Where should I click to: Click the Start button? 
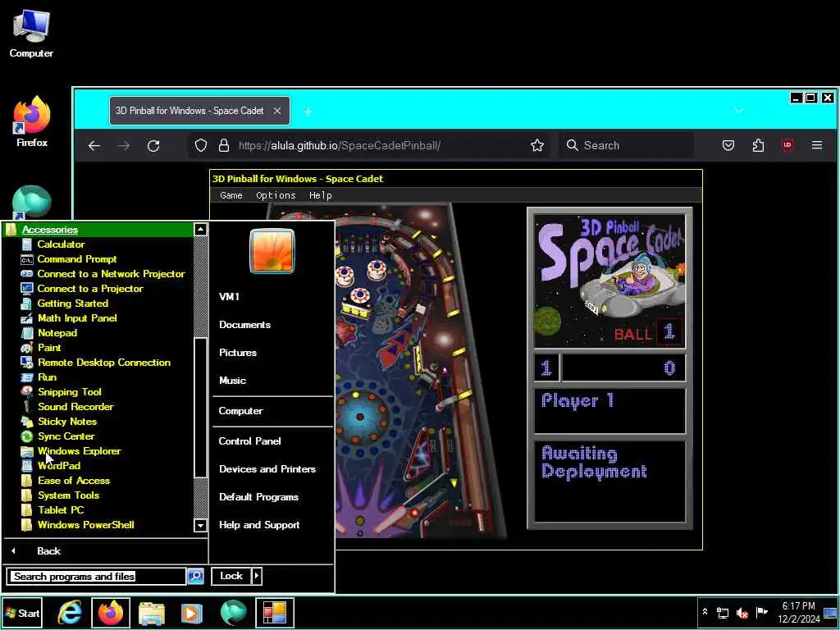tap(22, 614)
